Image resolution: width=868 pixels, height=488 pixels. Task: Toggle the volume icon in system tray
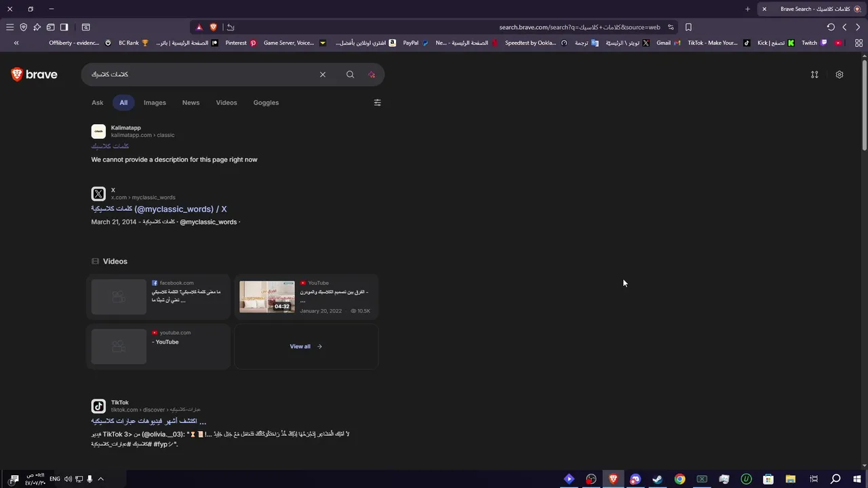click(68, 479)
